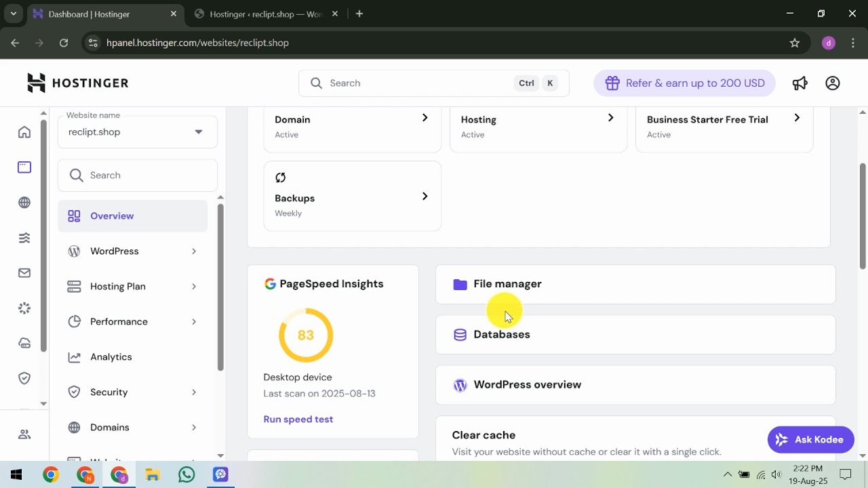Click the Hostinger logo

tap(77, 83)
